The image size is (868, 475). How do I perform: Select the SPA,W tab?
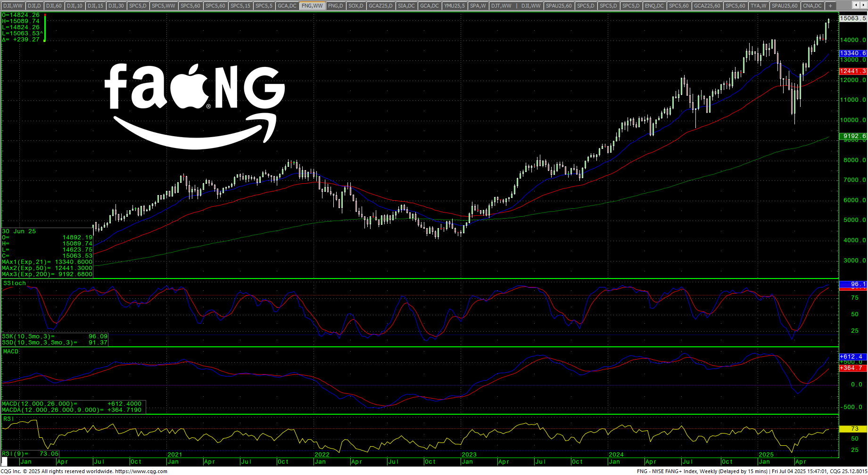[x=478, y=6]
